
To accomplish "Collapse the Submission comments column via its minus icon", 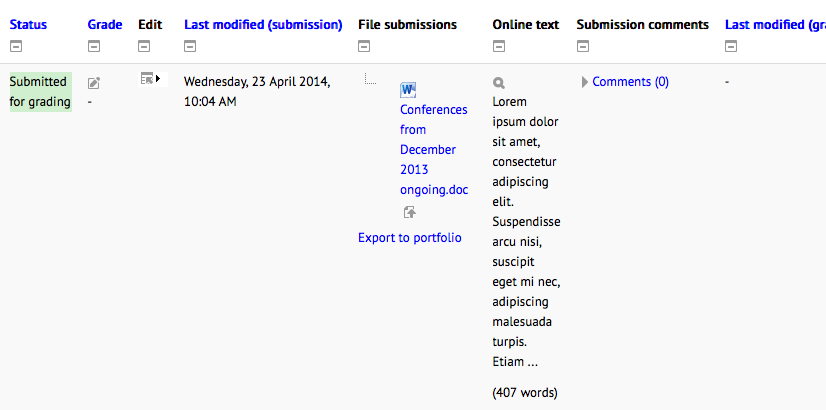I will point(583,47).
